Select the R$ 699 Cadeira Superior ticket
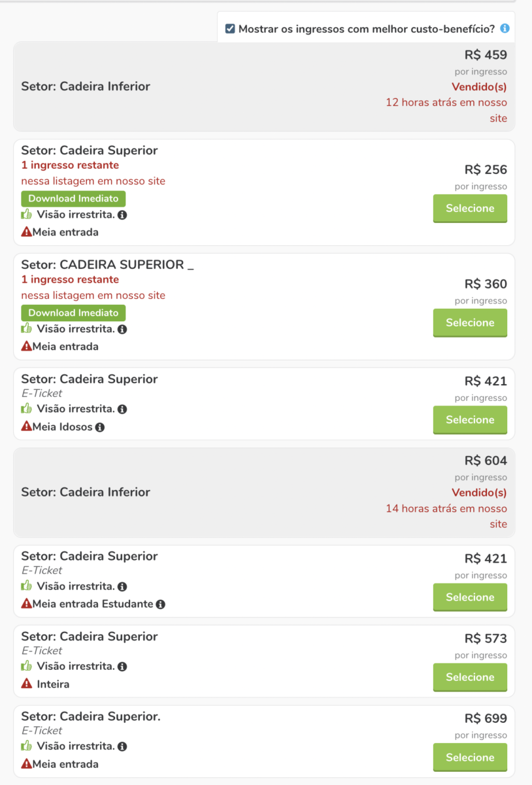 470,757
